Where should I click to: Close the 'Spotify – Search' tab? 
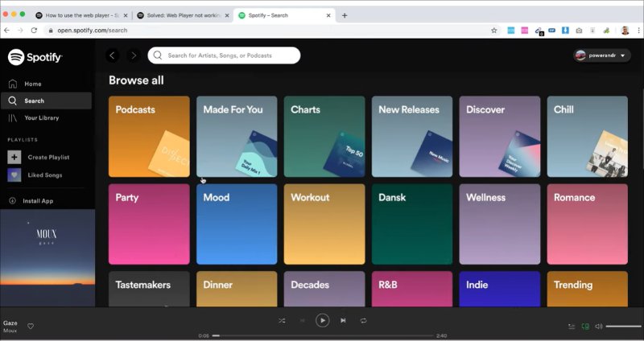(x=328, y=15)
